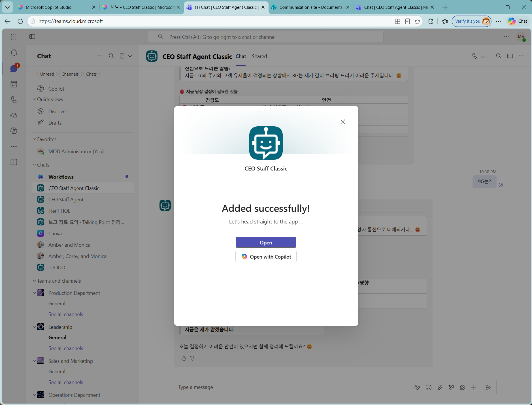Click thumbs down on the agent message
The image size is (532, 405).
(x=192, y=358)
